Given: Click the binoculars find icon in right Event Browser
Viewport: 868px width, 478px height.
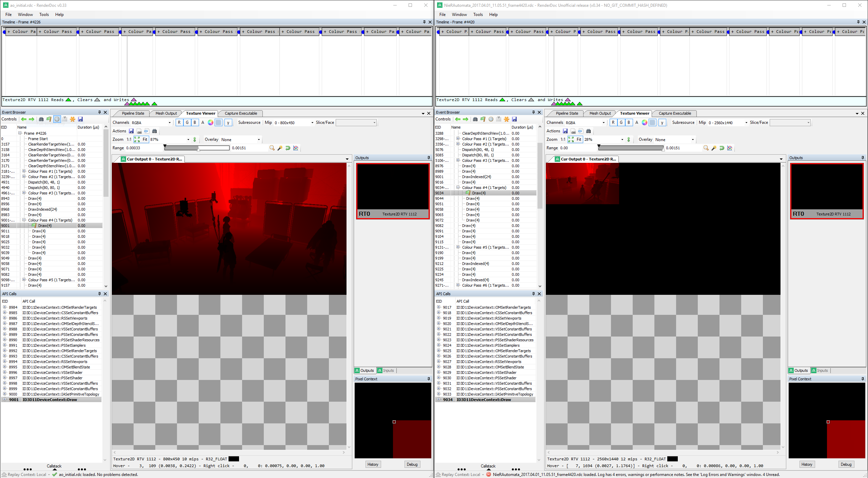Looking at the screenshot, I should [475, 119].
